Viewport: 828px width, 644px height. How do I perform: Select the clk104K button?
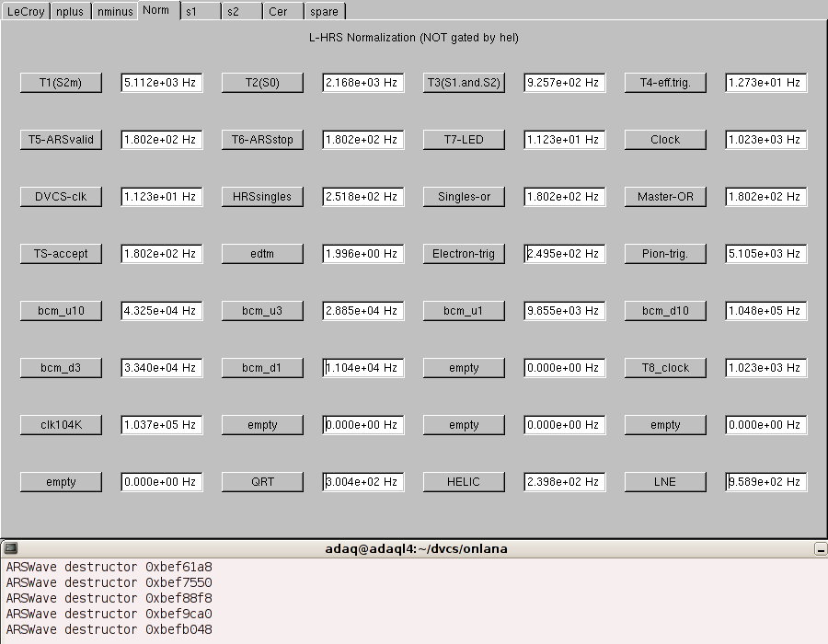pyautogui.click(x=61, y=424)
